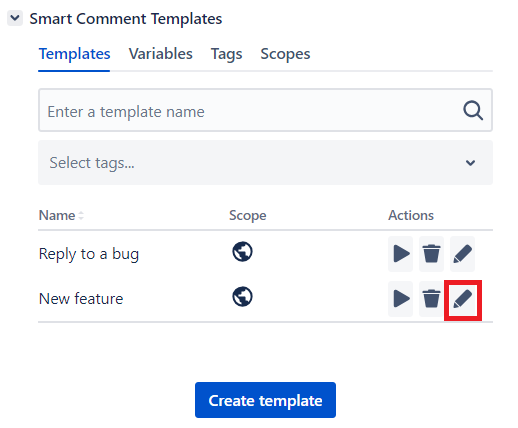The height and width of the screenshot is (428, 518).
Task: Select the Templates tab
Action: pyautogui.click(x=74, y=54)
